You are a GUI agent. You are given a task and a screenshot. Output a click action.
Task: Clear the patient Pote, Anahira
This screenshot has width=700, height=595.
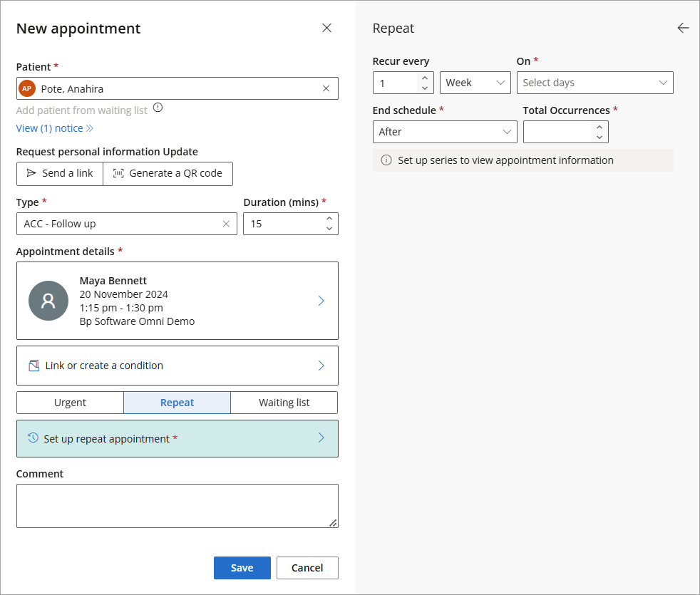pyautogui.click(x=326, y=88)
